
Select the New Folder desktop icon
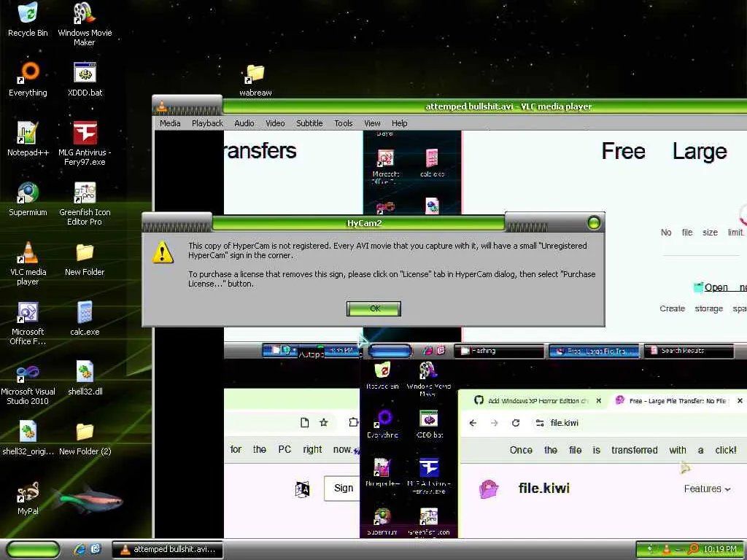click(x=85, y=259)
